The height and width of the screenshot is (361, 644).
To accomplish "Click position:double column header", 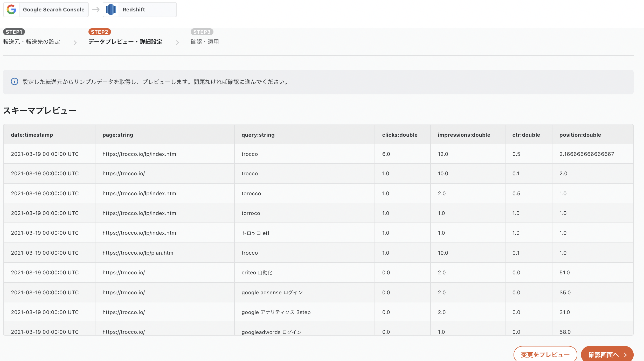I will pyautogui.click(x=580, y=135).
